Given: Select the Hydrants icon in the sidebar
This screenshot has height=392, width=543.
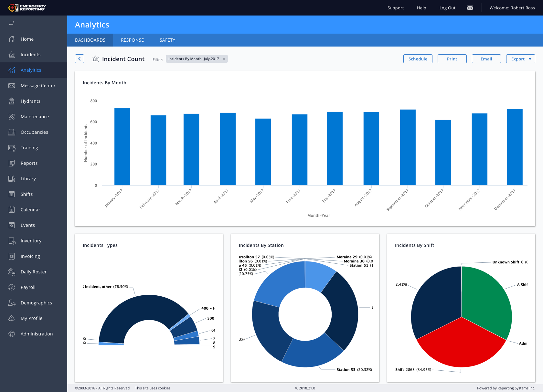Looking at the screenshot, I should coord(12,101).
